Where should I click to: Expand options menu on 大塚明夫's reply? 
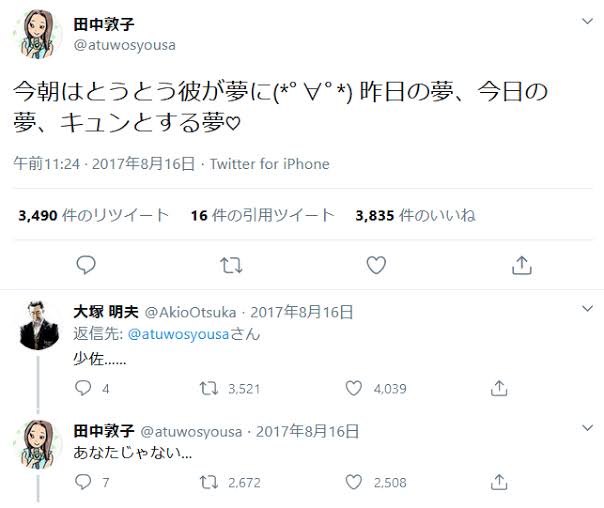pos(584,310)
